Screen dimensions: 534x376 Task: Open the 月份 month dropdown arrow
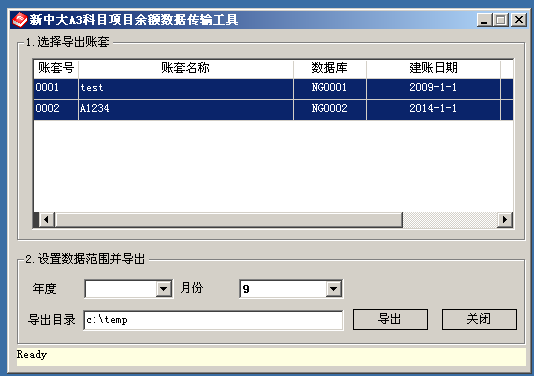(x=334, y=289)
